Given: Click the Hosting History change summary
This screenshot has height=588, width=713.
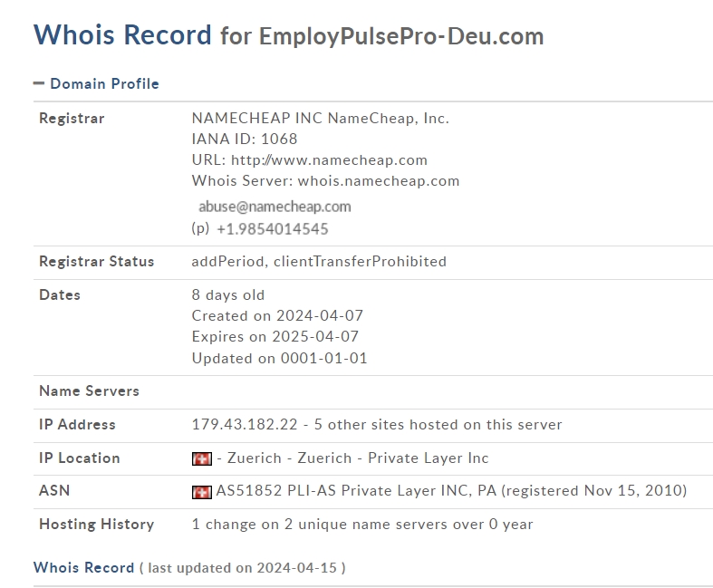Looking at the screenshot, I should [x=362, y=525].
